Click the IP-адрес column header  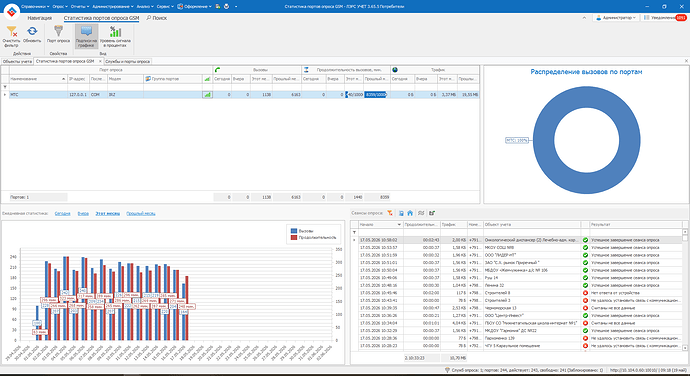pos(78,79)
